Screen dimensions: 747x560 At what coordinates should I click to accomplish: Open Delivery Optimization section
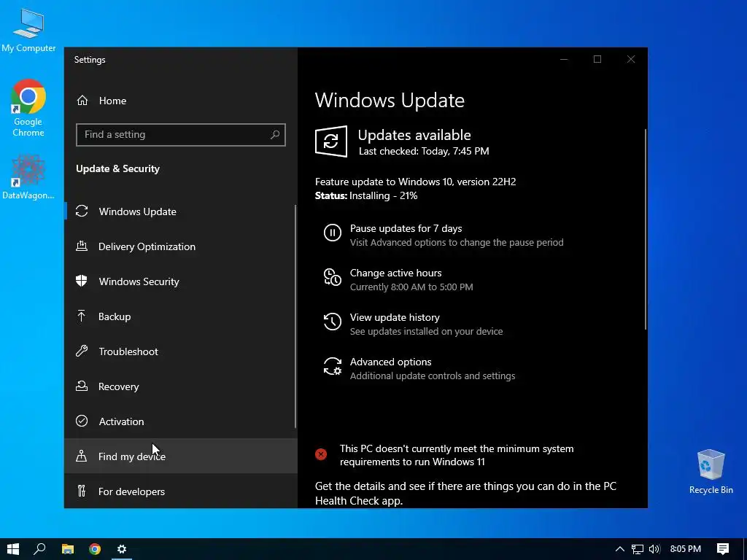tap(181, 246)
